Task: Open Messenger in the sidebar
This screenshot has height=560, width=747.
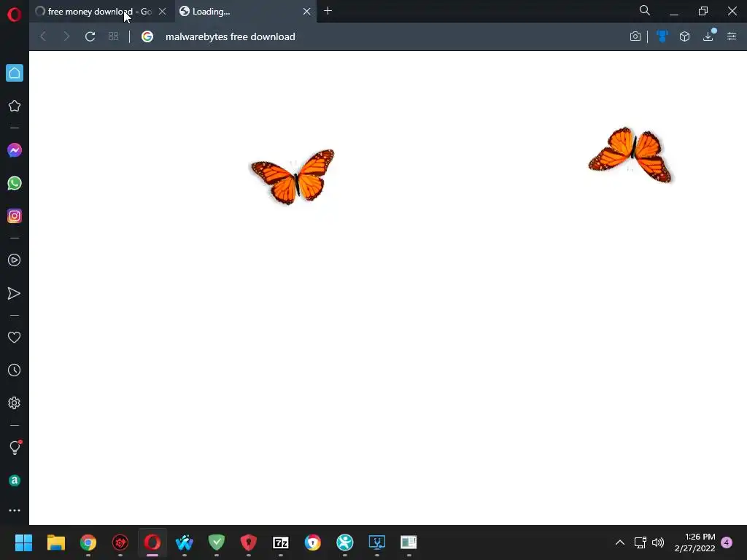Action: pos(15,150)
